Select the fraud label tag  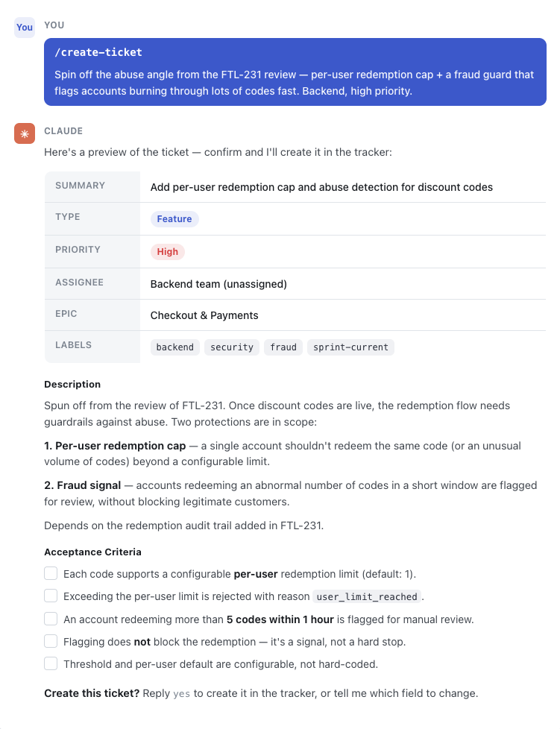click(x=283, y=347)
